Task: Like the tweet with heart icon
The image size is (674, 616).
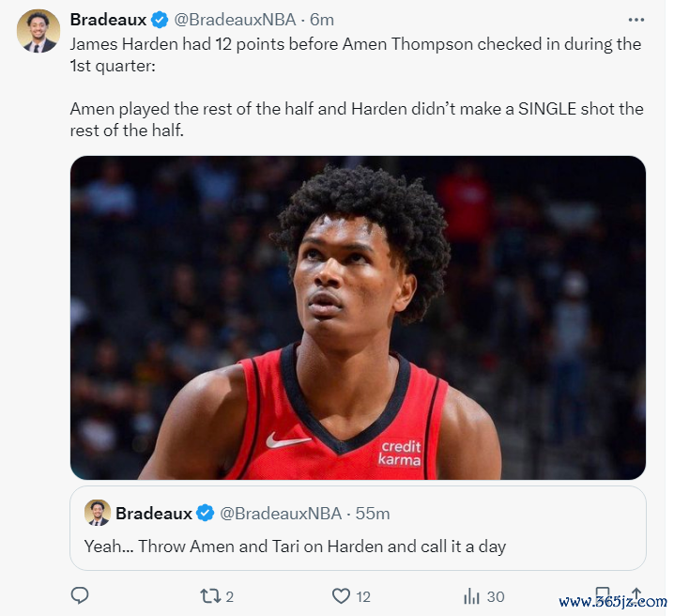Action: point(341,596)
